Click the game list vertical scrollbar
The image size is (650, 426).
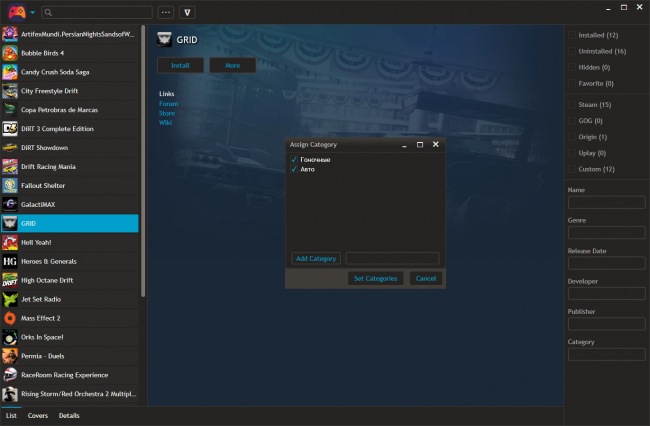143,162
